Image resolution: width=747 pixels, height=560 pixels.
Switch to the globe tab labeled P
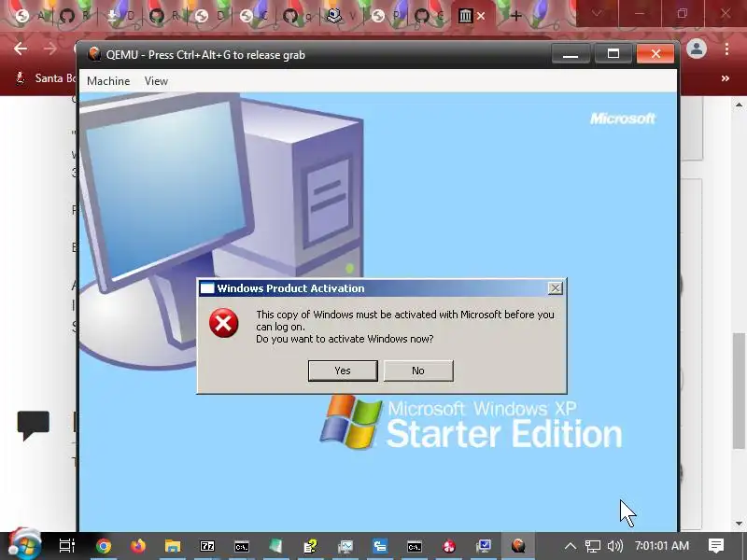click(x=386, y=16)
